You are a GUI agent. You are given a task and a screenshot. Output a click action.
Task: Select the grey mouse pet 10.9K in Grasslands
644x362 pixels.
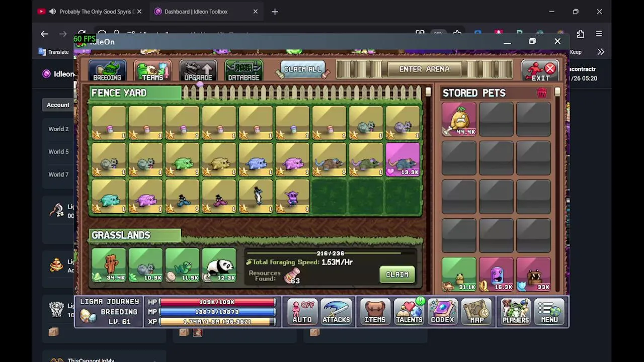coord(145,265)
